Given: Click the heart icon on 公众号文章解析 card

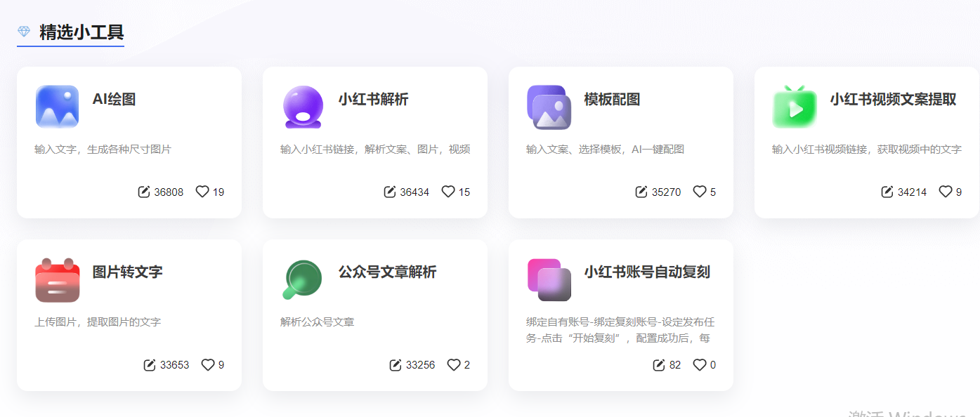Looking at the screenshot, I should coord(454,364).
